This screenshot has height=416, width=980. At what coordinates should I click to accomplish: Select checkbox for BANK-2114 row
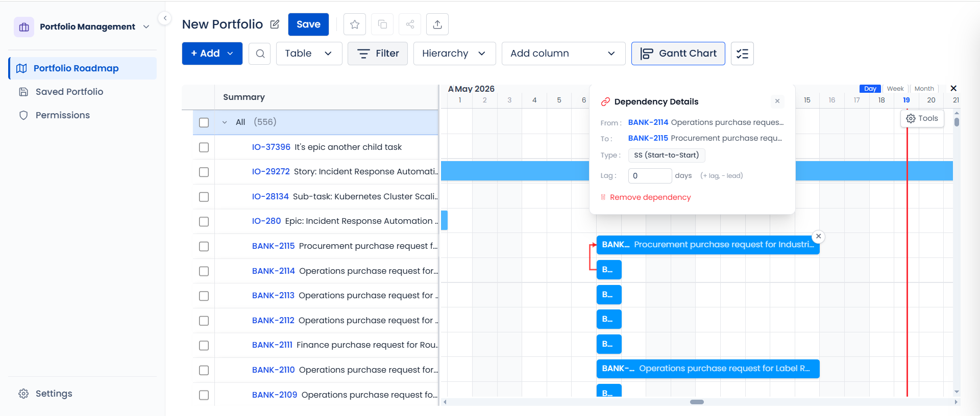click(204, 271)
